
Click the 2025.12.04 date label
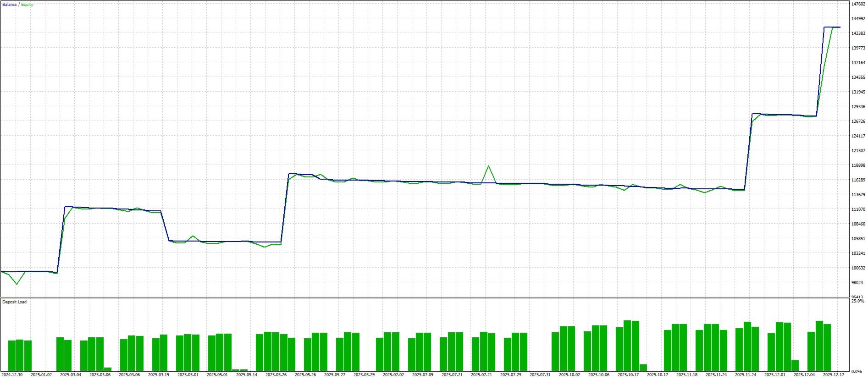804,375
